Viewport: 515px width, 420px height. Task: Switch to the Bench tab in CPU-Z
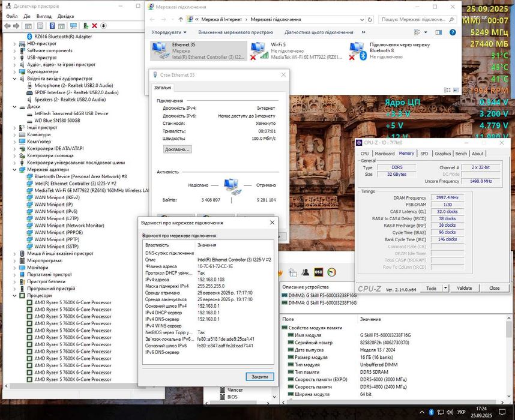461,154
